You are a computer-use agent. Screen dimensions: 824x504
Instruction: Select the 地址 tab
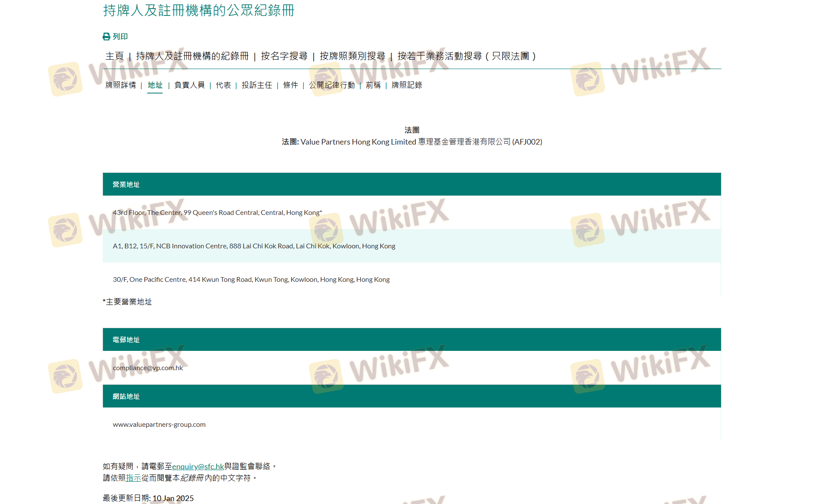[155, 85]
